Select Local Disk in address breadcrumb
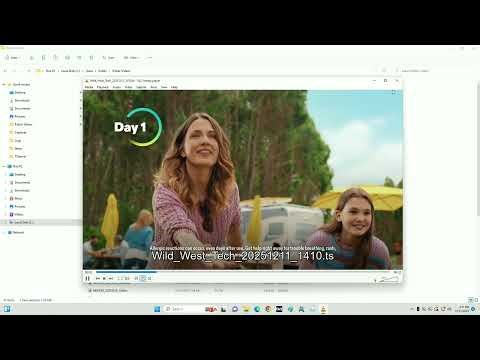The image size is (480, 360). point(70,71)
